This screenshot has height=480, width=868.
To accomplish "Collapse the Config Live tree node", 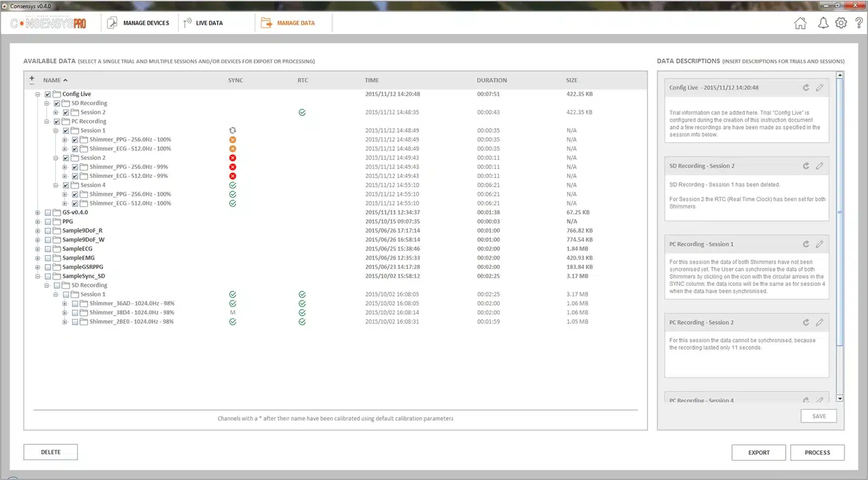I will point(37,94).
